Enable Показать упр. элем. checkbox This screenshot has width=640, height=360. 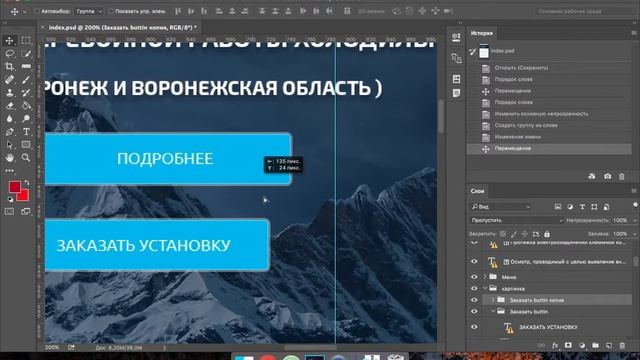click(x=111, y=11)
